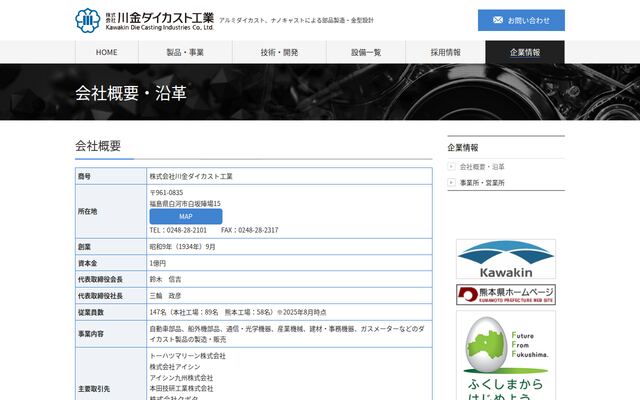Click the capital value 1億円

(x=158, y=263)
